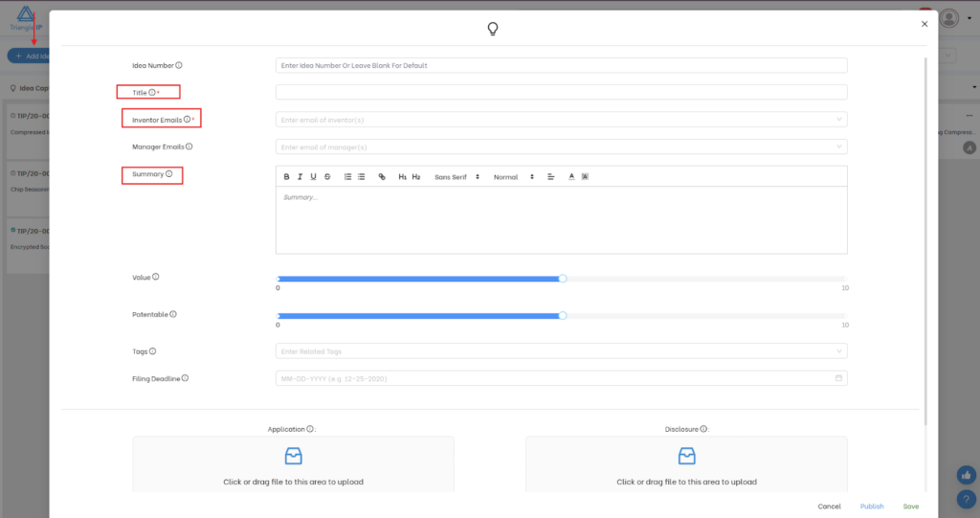Image resolution: width=980 pixels, height=518 pixels.
Task: Click the Save button
Action: click(910, 506)
